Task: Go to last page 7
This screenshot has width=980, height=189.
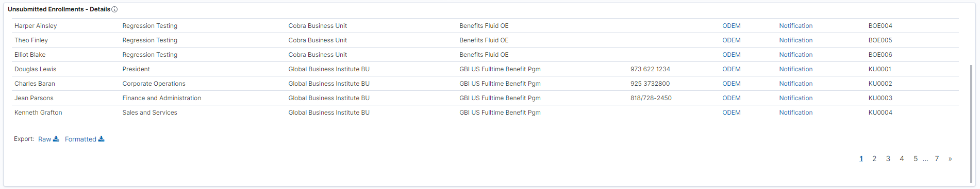Action: [x=937, y=159]
